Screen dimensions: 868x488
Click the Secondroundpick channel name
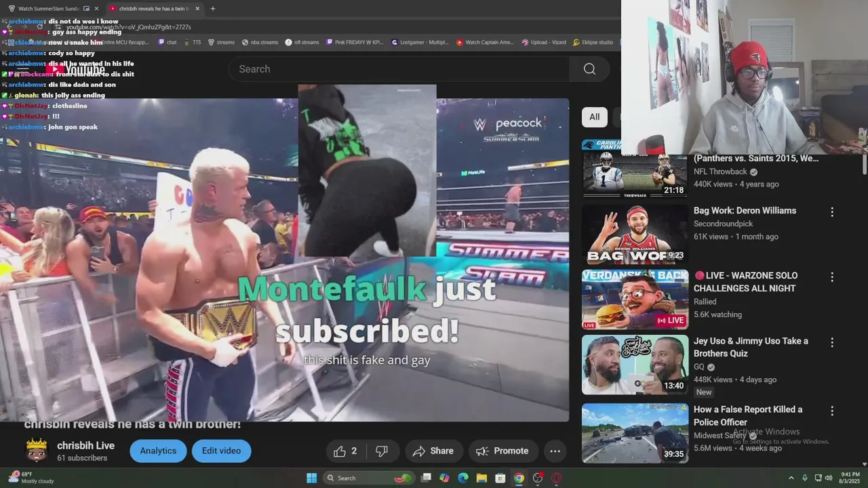pyautogui.click(x=723, y=224)
